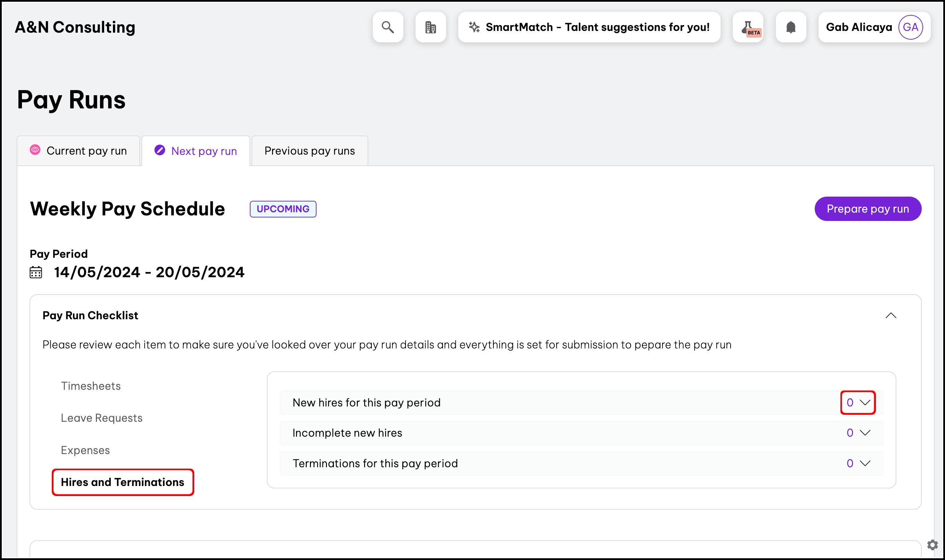Click the SmartMatch sparkle icon
The width and height of the screenshot is (945, 560).
[x=474, y=27]
